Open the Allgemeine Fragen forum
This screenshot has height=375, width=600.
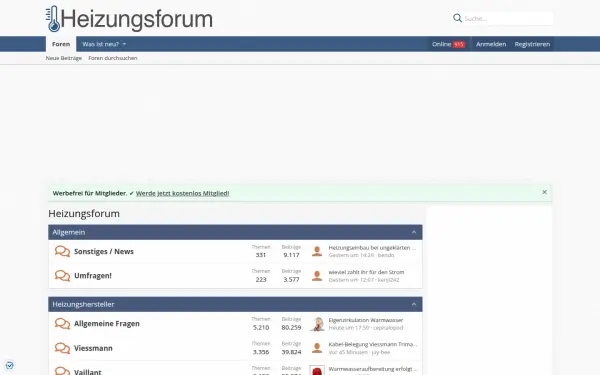pyautogui.click(x=107, y=324)
